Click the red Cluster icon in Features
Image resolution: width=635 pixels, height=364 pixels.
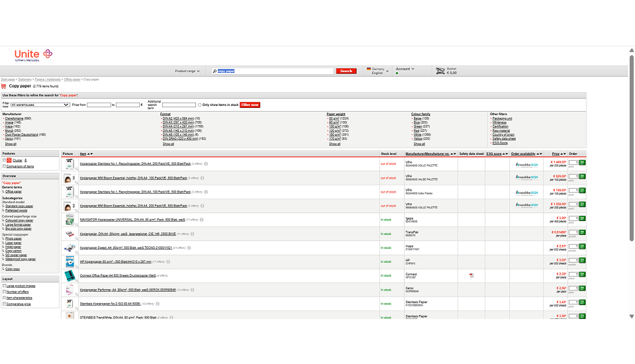[9, 160]
